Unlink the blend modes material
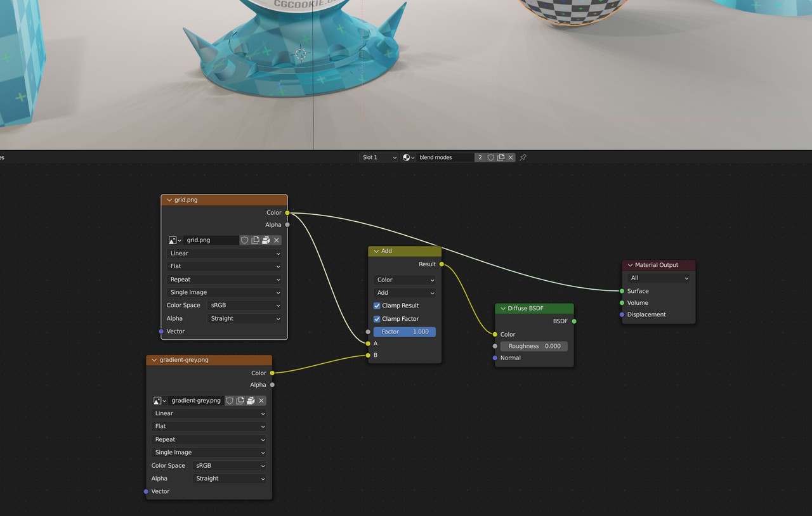This screenshot has width=812, height=516. point(511,157)
